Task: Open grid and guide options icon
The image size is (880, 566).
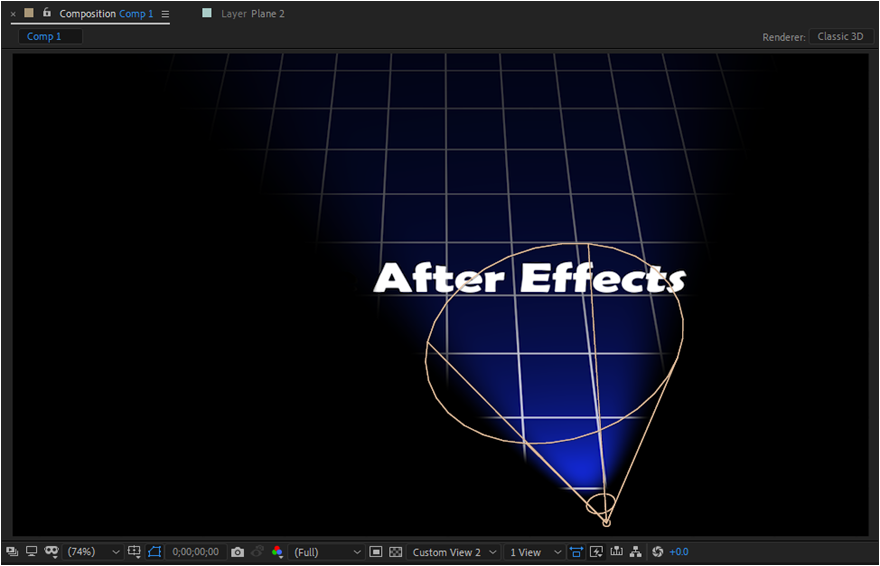Action: tap(134, 552)
